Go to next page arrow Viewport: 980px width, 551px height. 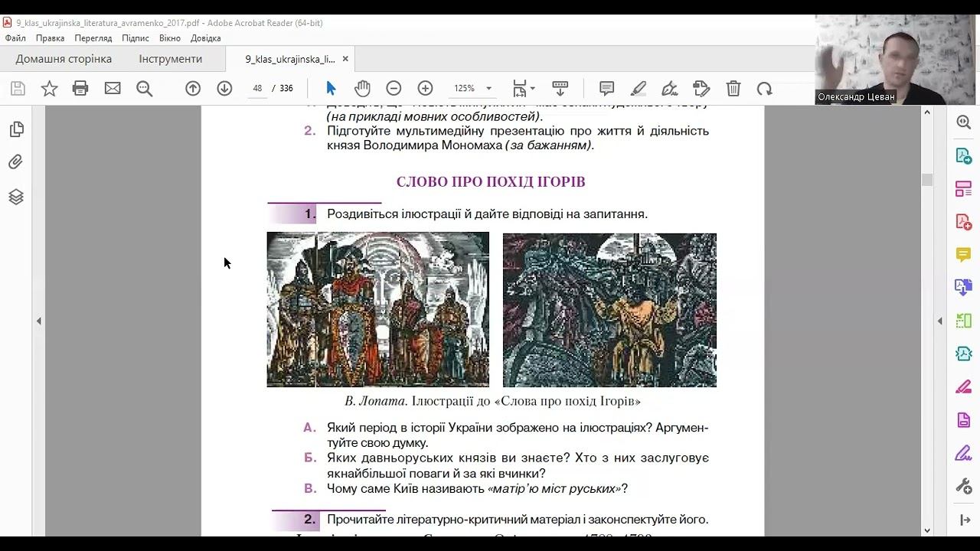[224, 88]
